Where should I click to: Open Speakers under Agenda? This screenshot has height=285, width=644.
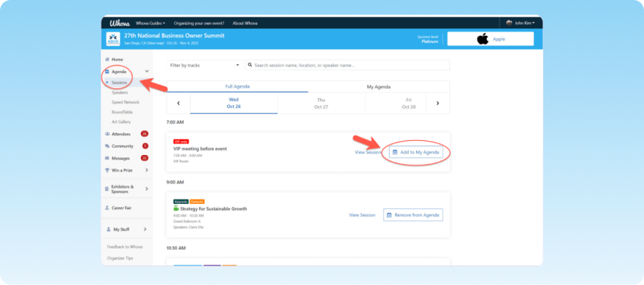120,93
